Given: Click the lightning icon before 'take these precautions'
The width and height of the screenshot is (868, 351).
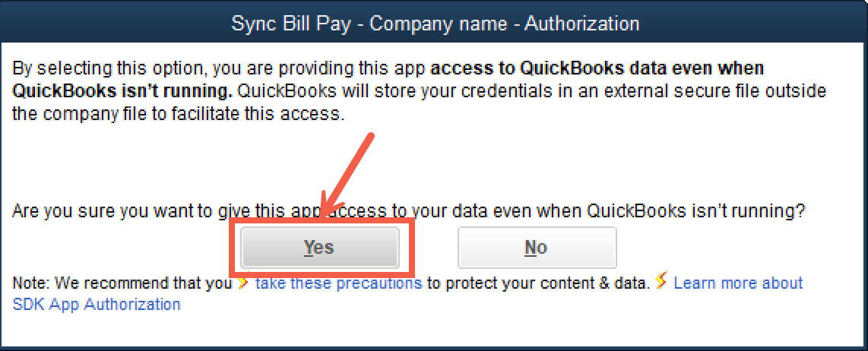Looking at the screenshot, I should click(x=244, y=283).
